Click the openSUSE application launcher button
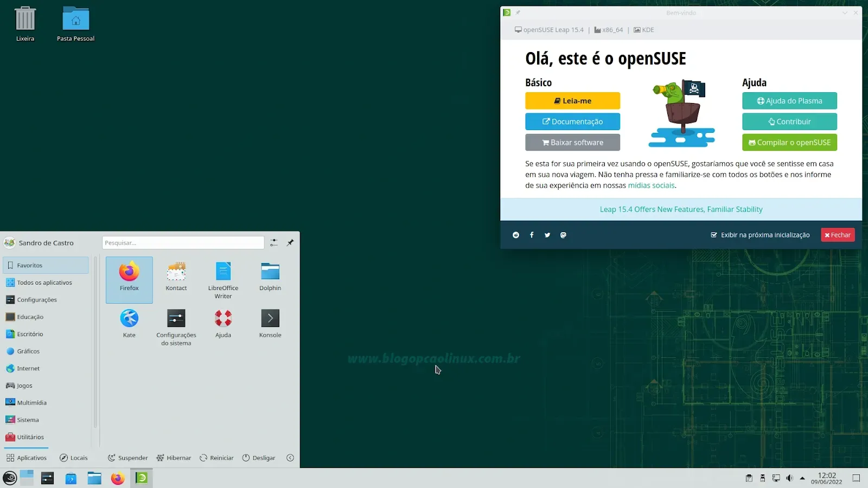 coord(10,478)
